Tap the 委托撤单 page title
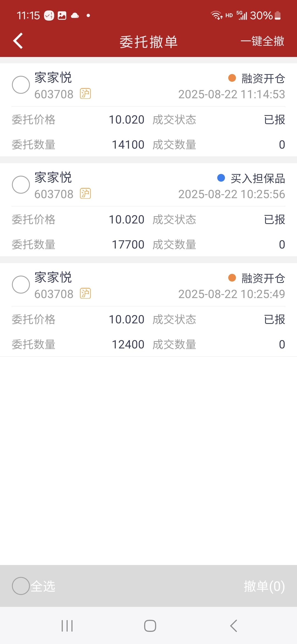 [x=148, y=42]
